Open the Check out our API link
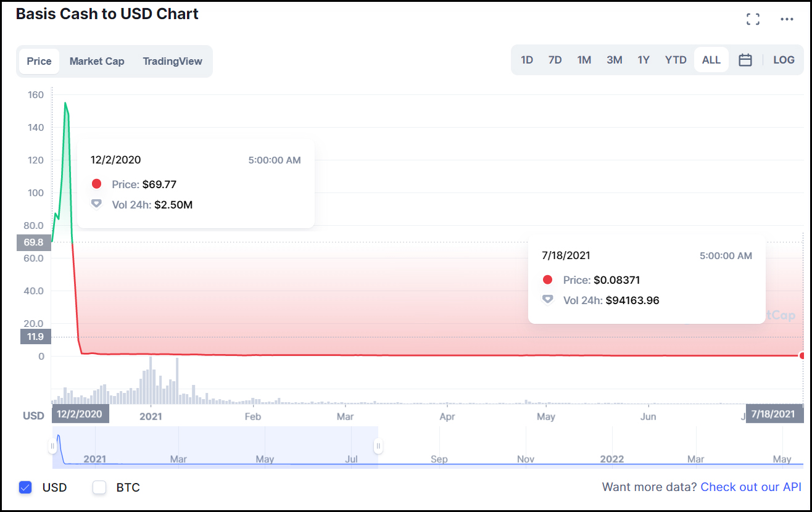Viewport: 812px width, 512px height. [x=751, y=487]
